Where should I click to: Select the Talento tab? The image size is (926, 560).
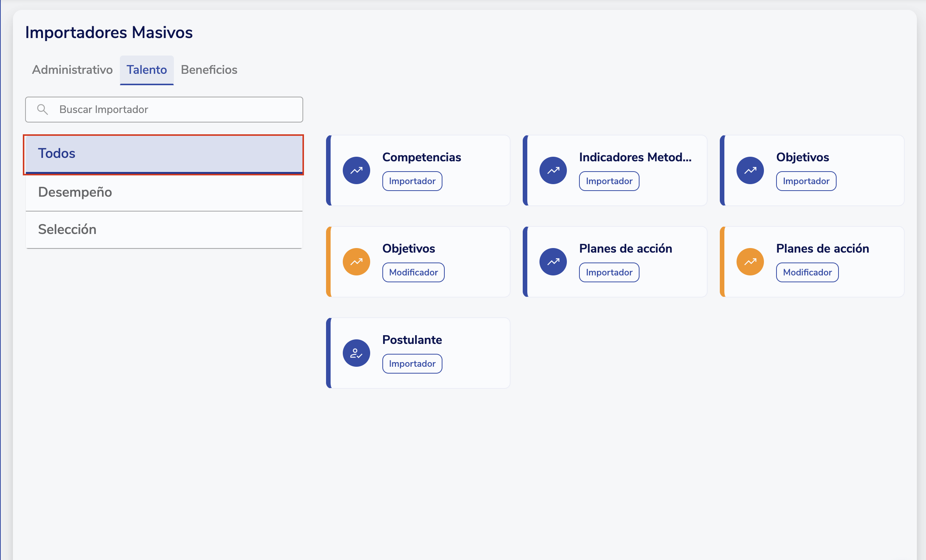[146, 70]
